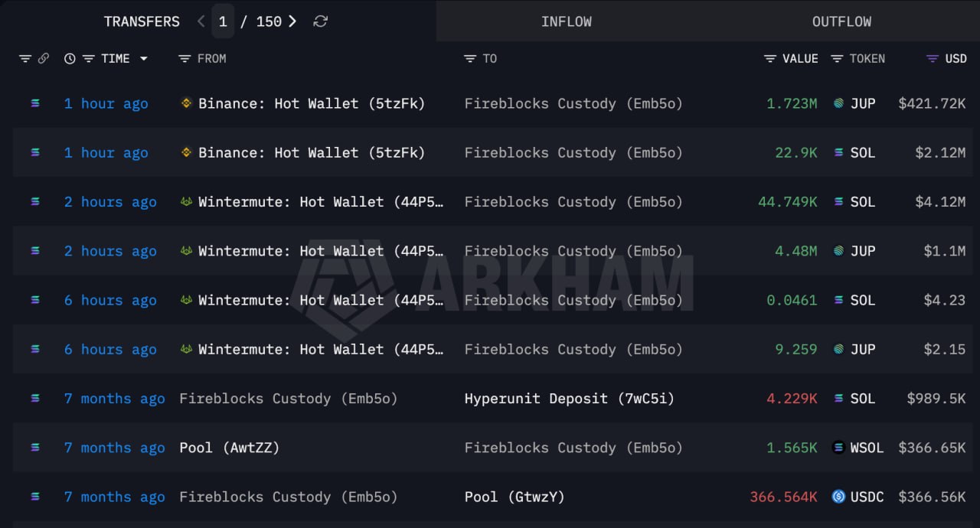Screen dimensions: 980x528
Task: Open Fireblocks Custody recipient in 1.723M row
Action: tap(573, 103)
